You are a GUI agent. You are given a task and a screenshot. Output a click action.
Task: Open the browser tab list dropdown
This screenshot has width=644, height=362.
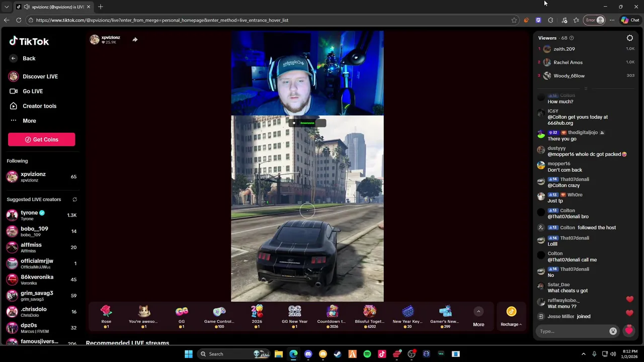click(x=7, y=7)
